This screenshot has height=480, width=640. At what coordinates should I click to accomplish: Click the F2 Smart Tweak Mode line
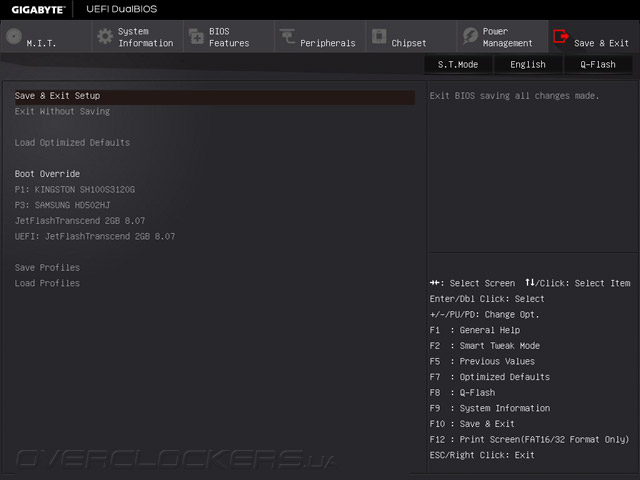pos(484,346)
